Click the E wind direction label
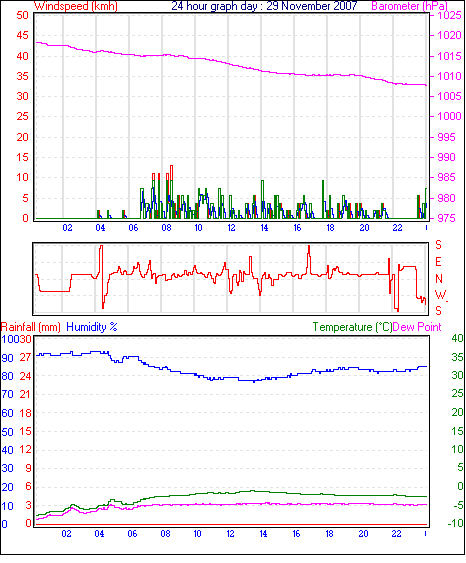Image resolution: width=466 pixels, height=563 pixels. [438, 262]
